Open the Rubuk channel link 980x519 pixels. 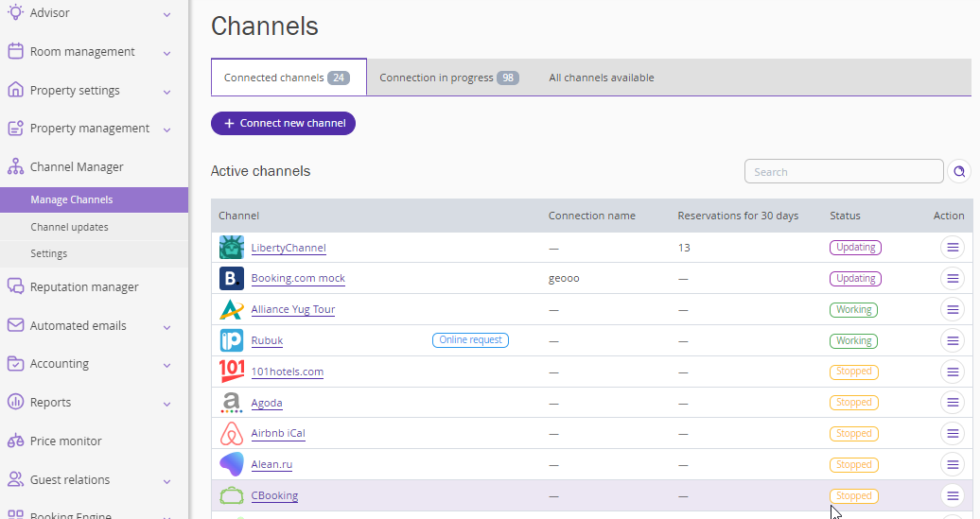(267, 340)
